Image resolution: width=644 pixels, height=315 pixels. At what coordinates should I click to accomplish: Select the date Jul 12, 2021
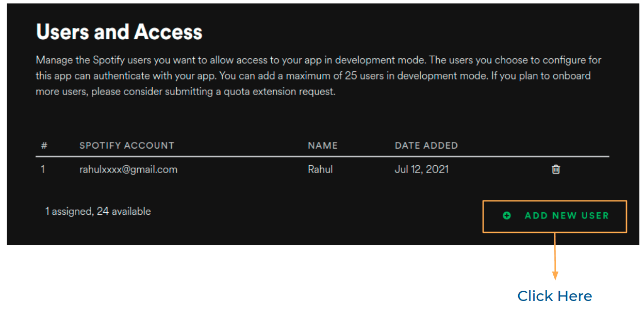[x=422, y=169]
